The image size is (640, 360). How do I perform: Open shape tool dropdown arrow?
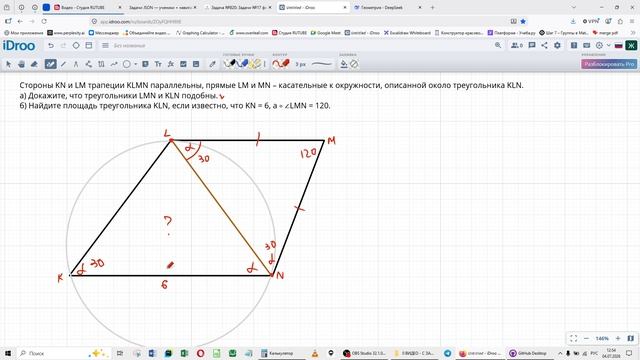point(136,64)
